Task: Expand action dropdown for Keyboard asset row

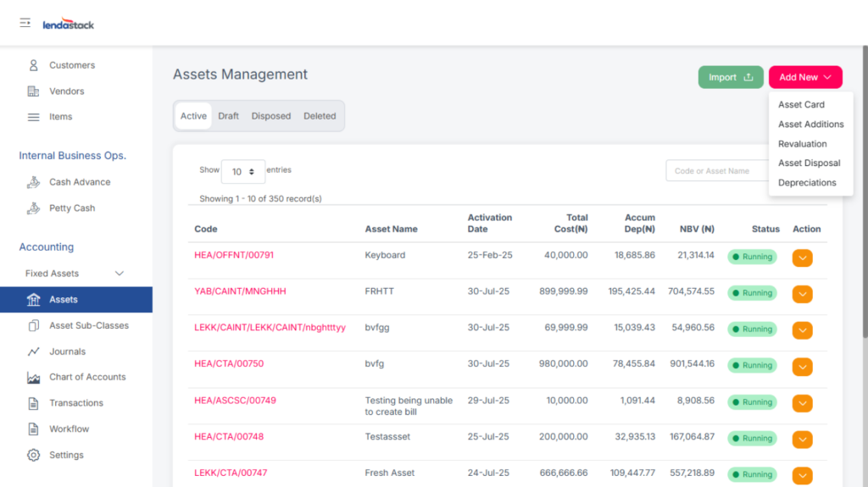Action: pos(802,257)
